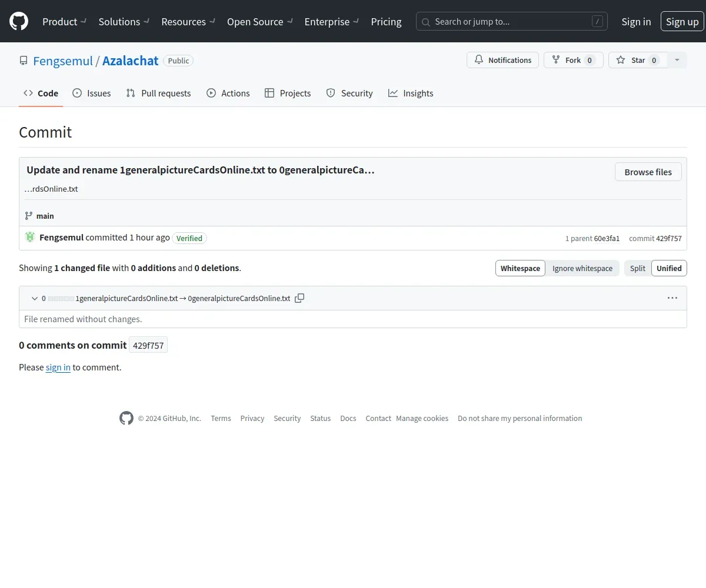Image resolution: width=706 pixels, height=588 pixels.
Task: Click the footer GitHub logo
Action: tap(126, 418)
